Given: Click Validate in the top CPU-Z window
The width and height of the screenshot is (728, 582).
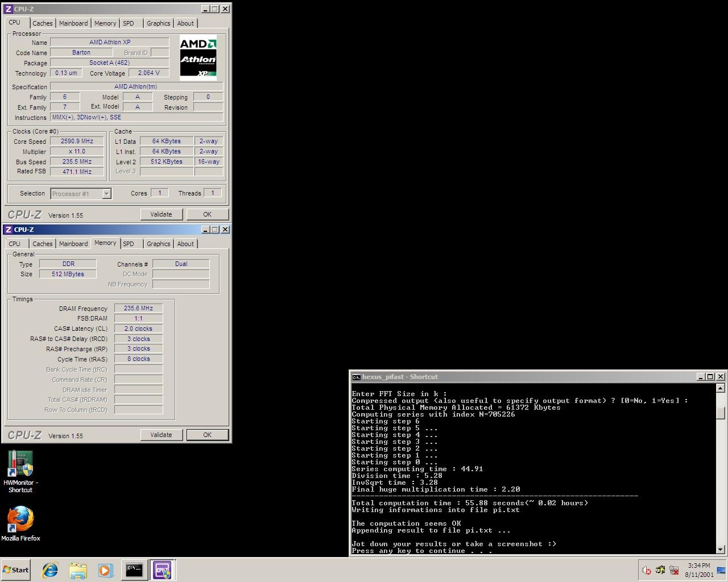Looking at the screenshot, I should (161, 214).
